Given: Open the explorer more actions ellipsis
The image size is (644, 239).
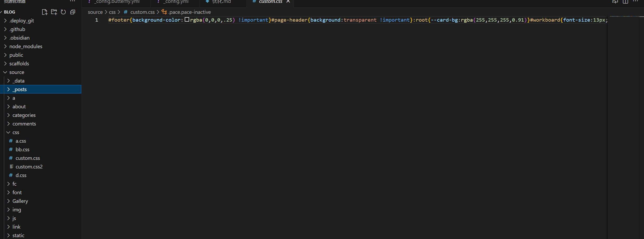Looking at the screenshot, I should click(72, 1).
